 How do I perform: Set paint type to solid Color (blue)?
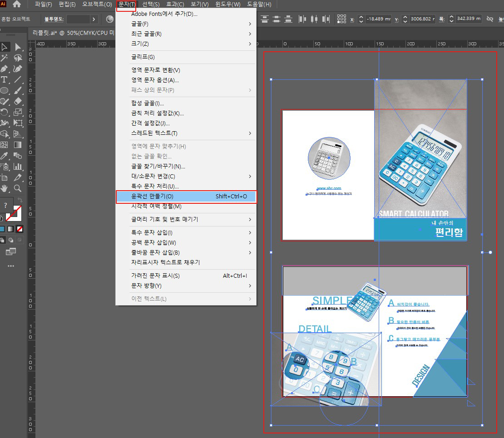coord(2,229)
